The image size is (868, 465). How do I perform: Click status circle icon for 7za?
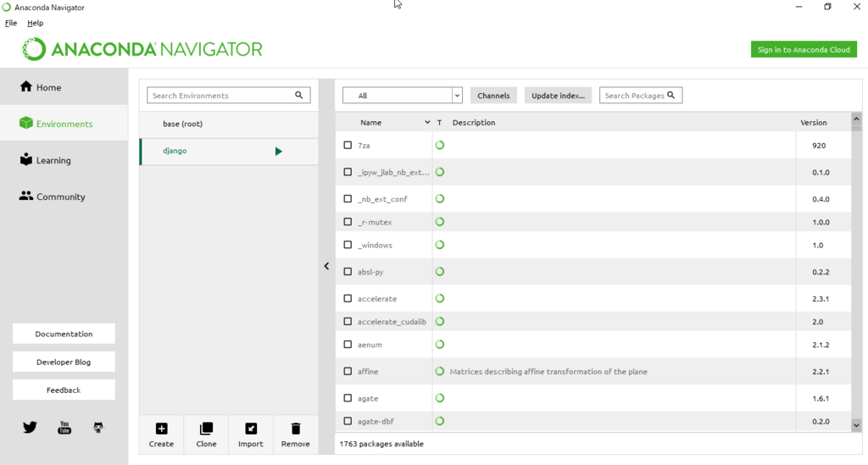coord(440,146)
